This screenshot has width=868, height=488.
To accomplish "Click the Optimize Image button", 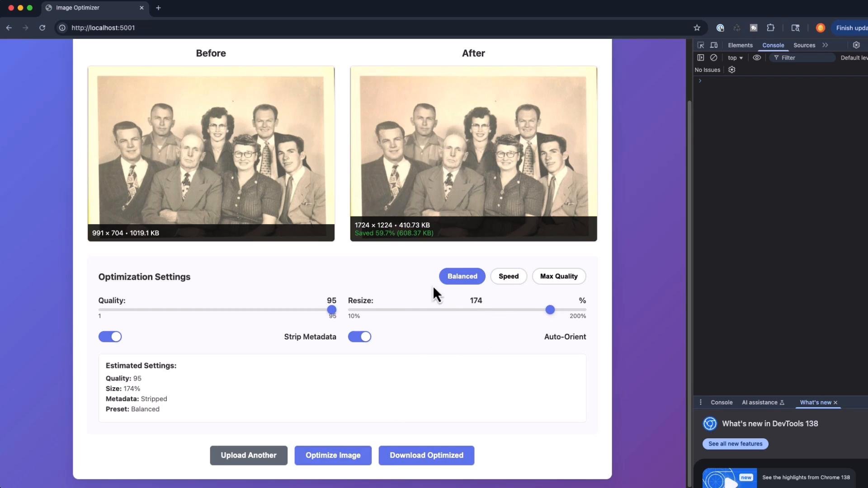I will click(x=333, y=455).
